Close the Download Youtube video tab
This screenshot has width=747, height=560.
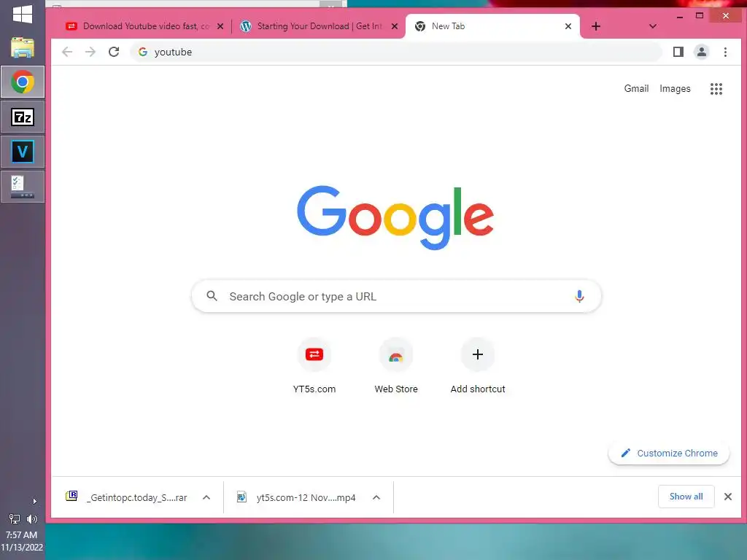tap(220, 26)
